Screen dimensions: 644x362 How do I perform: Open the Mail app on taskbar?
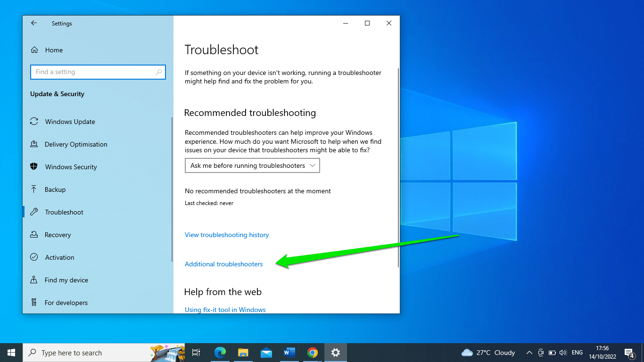click(266, 353)
